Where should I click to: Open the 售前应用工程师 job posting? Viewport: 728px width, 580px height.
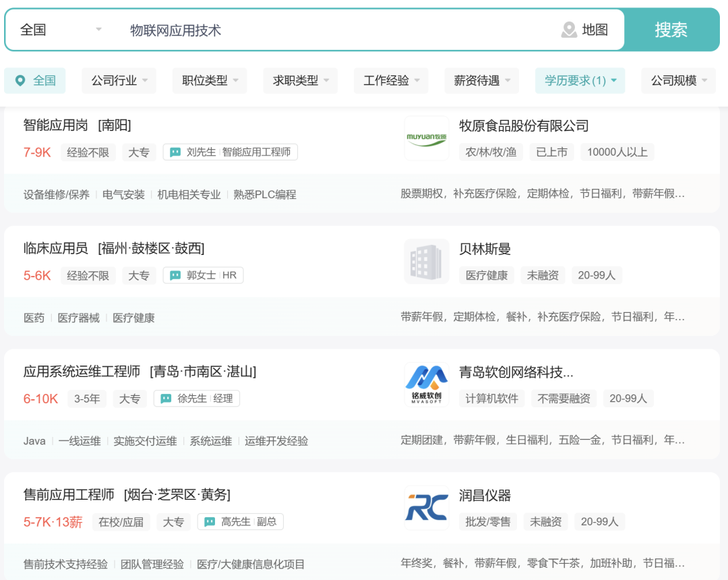tap(69, 494)
